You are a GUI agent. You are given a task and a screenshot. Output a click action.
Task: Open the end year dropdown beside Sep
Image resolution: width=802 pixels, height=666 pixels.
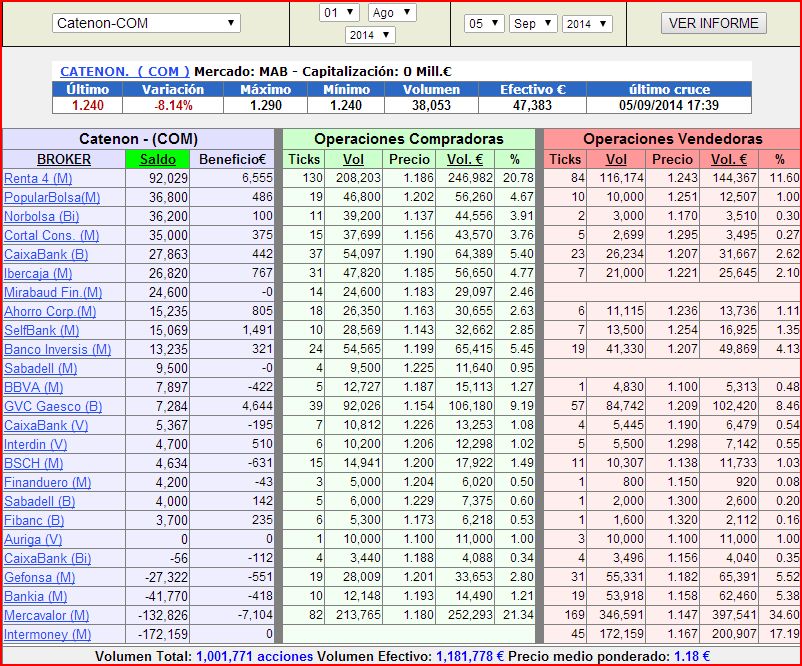coord(587,23)
